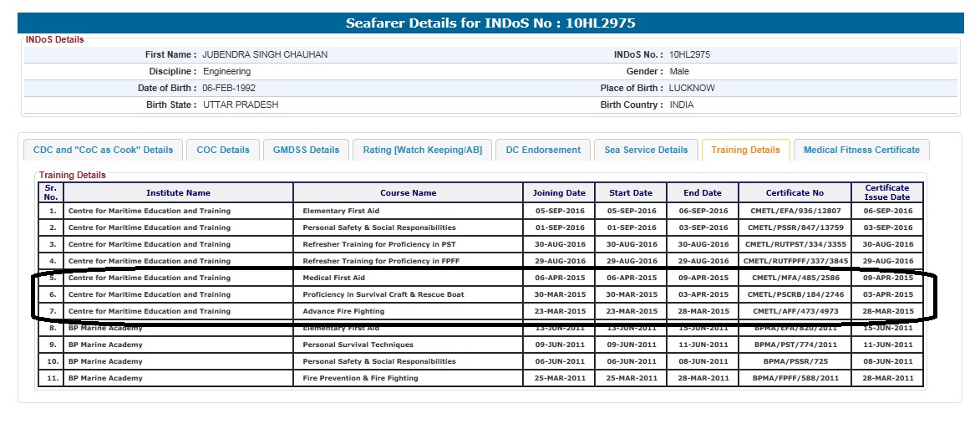Screen dimensions: 980x424
Task: Click the End Date column header
Action: (x=703, y=193)
